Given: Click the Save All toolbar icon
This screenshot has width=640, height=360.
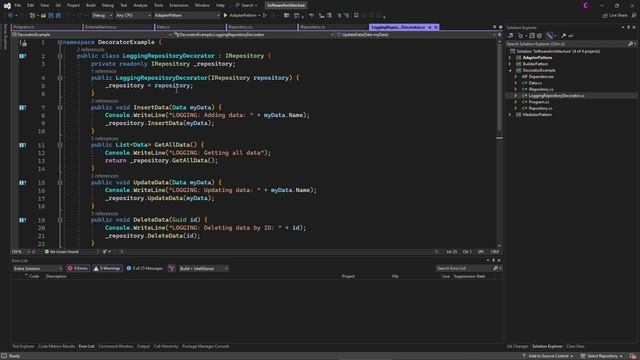Looking at the screenshot, I should tap(58, 15).
